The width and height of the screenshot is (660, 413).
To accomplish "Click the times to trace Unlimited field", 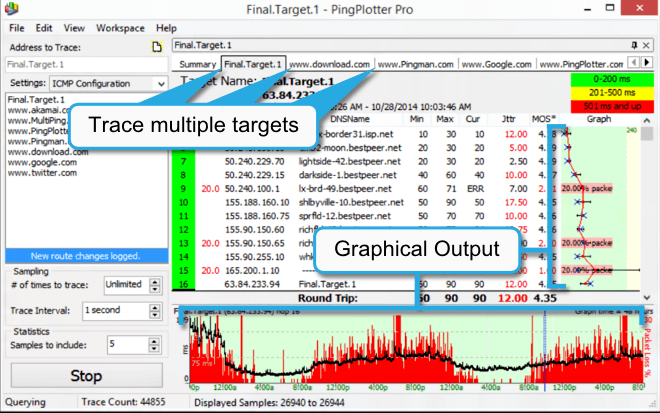I will pyautogui.click(x=126, y=285).
